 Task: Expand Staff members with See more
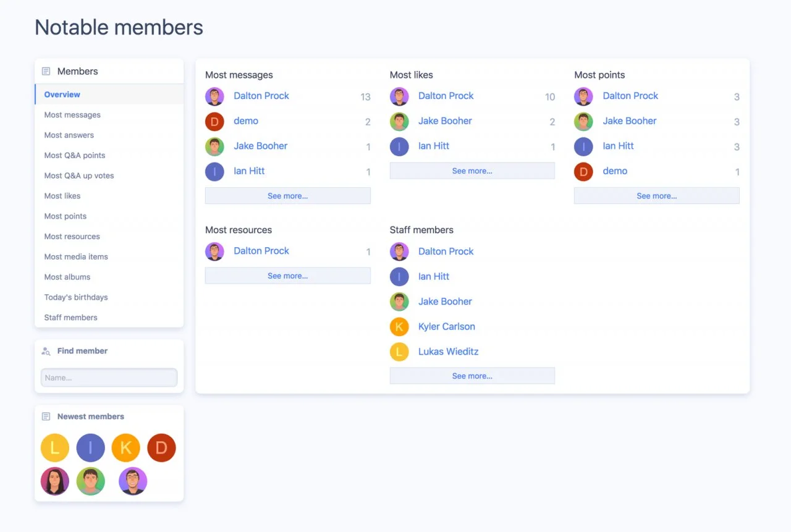472,376
